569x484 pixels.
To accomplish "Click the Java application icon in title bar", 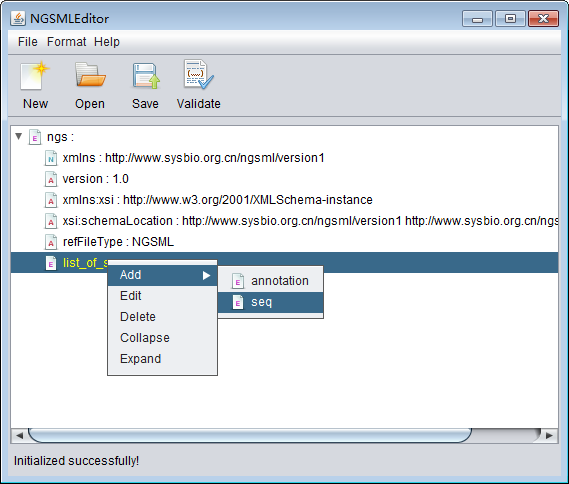I will tap(18, 18).
